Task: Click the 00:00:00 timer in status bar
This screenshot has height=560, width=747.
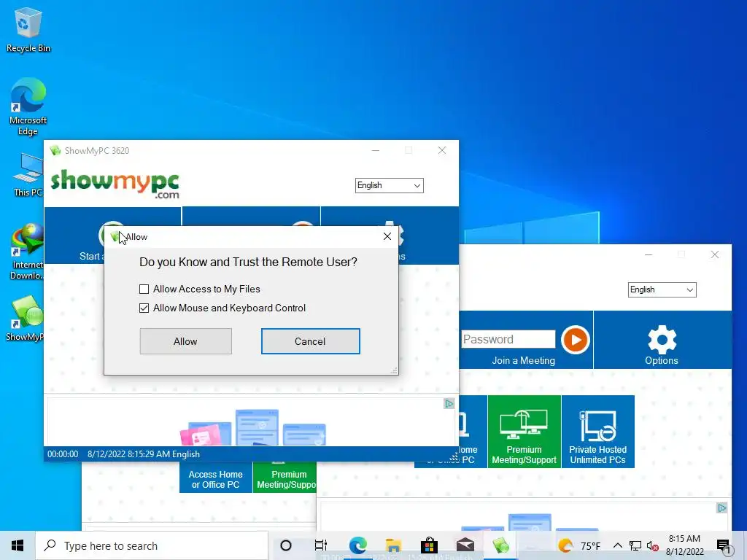Action: 63,454
